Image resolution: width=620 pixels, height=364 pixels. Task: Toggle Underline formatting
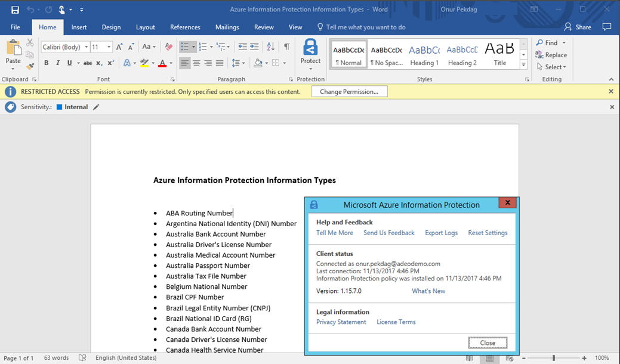70,63
